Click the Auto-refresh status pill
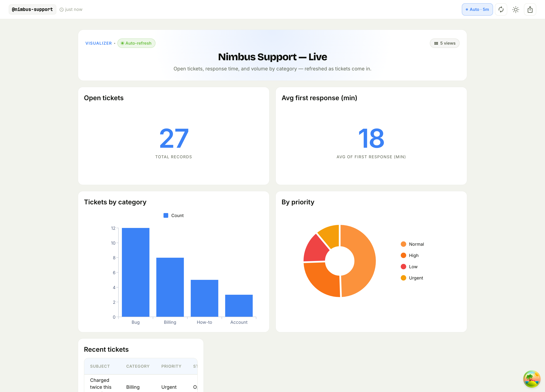 point(136,43)
